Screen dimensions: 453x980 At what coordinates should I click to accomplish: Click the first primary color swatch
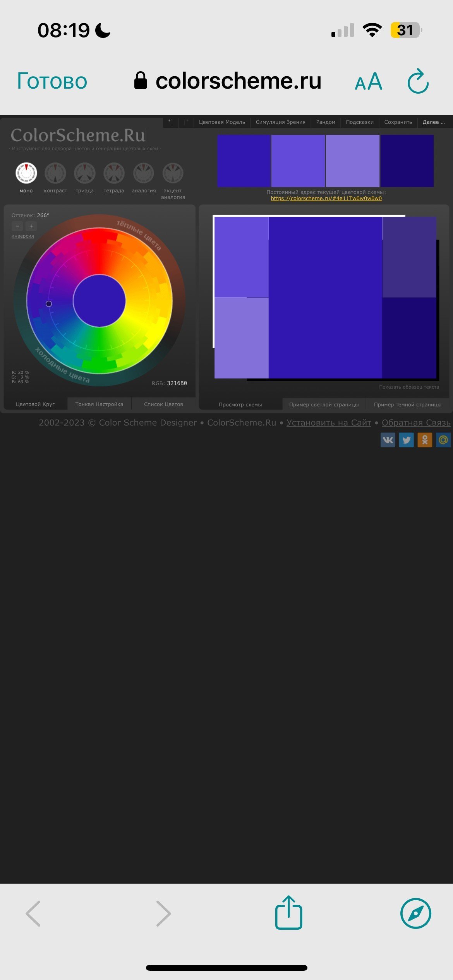[244, 161]
